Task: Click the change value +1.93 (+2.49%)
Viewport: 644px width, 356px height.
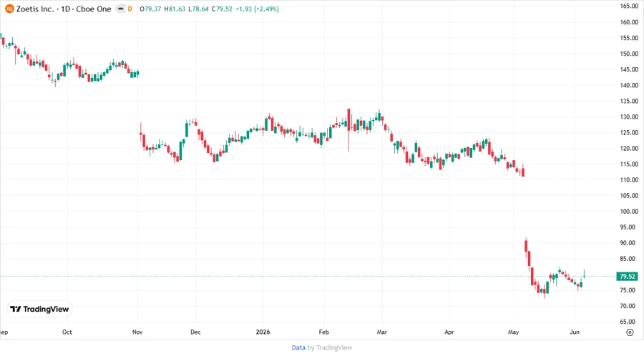Action: coord(257,9)
